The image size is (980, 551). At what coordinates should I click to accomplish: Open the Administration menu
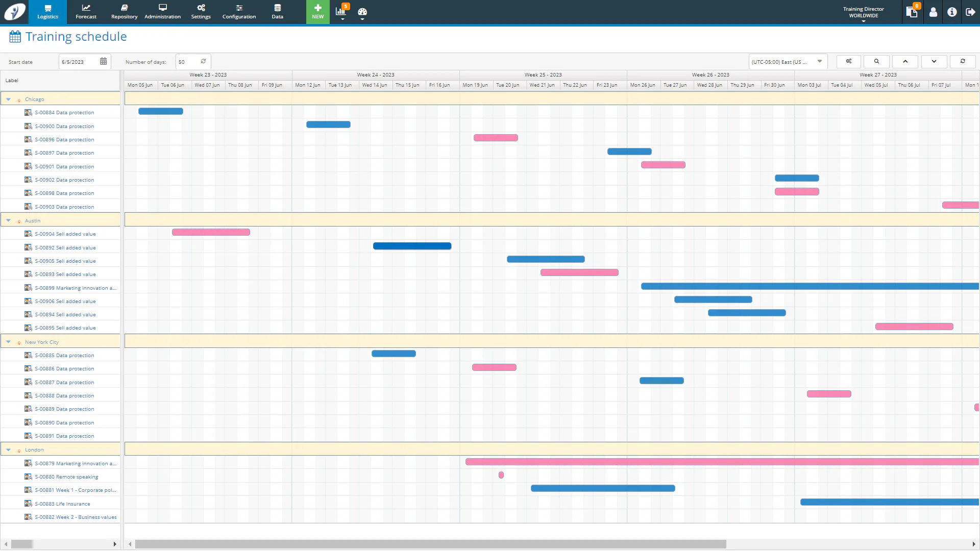(x=162, y=12)
